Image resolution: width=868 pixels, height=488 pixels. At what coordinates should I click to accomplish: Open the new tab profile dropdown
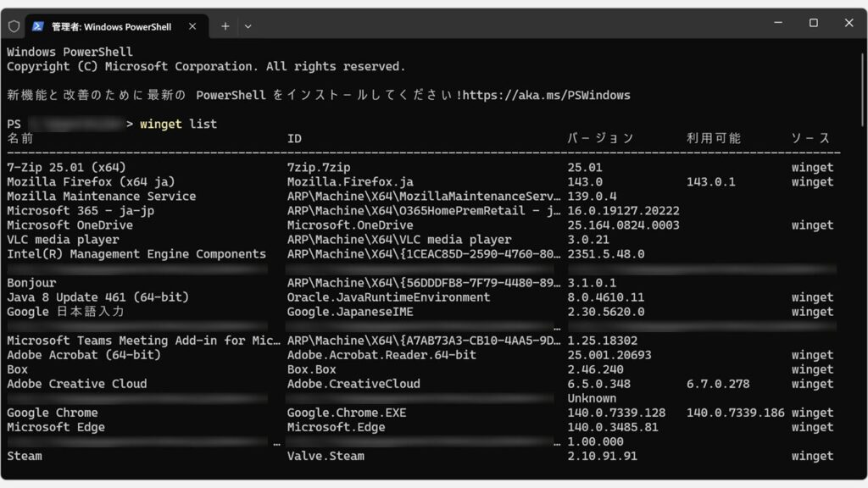pyautogui.click(x=248, y=26)
